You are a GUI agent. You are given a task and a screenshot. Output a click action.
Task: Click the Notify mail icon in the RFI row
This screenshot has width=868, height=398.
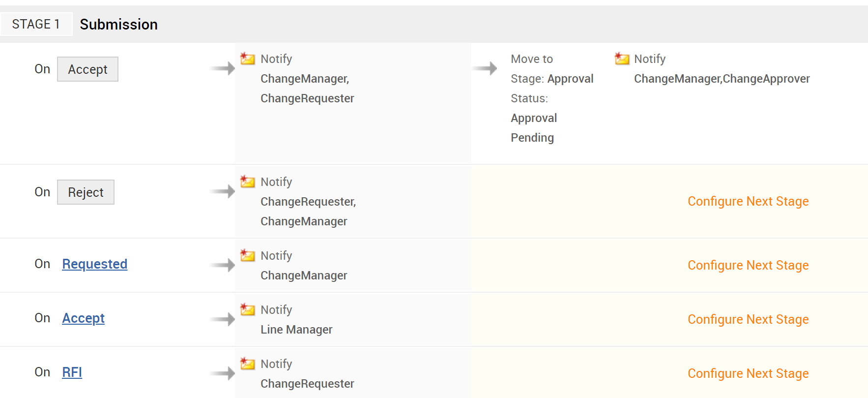(x=248, y=364)
